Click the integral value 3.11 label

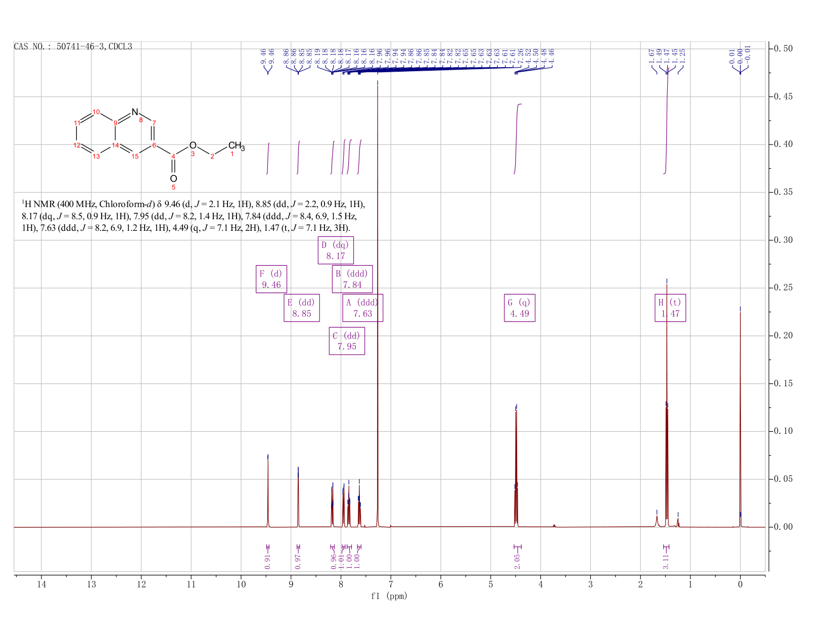666,561
